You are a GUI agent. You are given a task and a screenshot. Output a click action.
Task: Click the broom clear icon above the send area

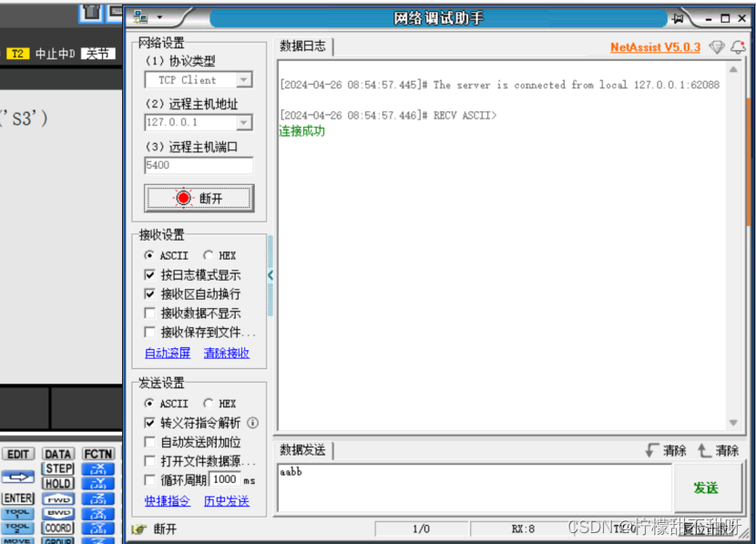[x=649, y=448]
